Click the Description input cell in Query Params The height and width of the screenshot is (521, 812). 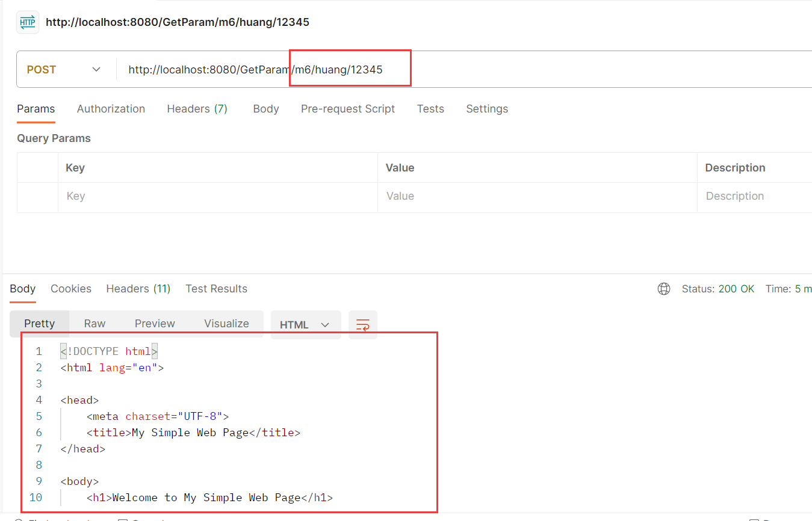coord(755,197)
